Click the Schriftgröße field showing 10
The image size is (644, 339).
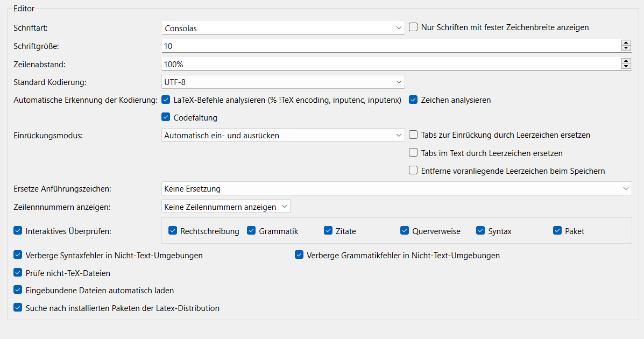[391, 46]
